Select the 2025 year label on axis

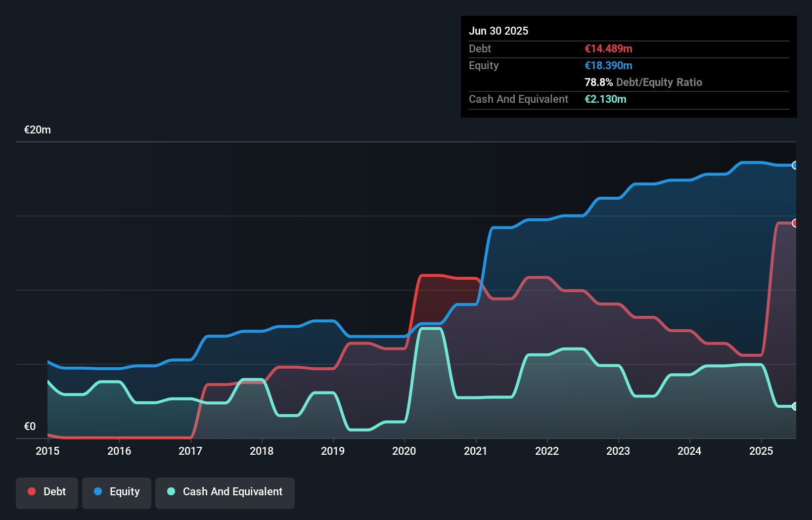(761, 451)
